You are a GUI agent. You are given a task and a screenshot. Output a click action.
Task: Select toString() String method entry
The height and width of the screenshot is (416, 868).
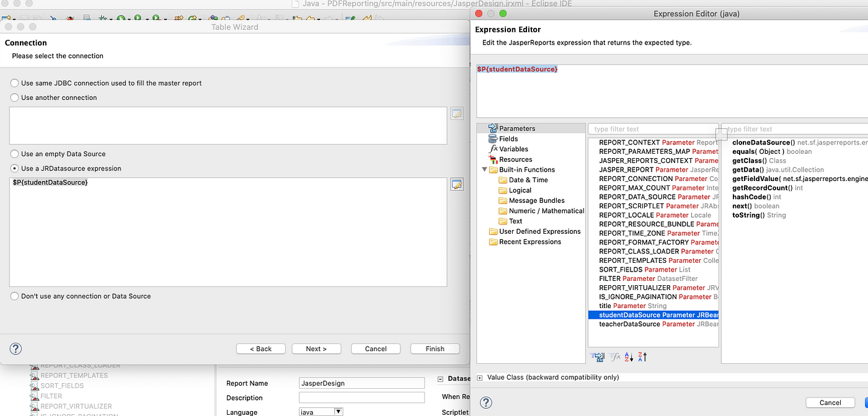pos(759,215)
